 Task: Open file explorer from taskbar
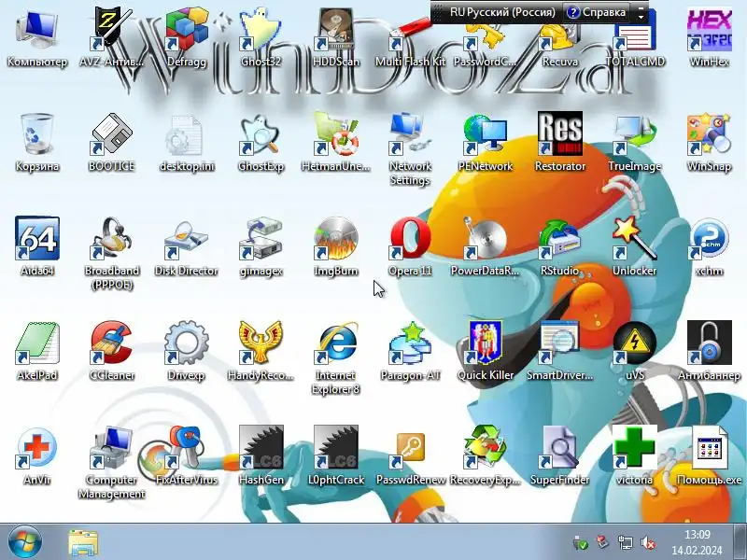pyautogui.click(x=83, y=542)
